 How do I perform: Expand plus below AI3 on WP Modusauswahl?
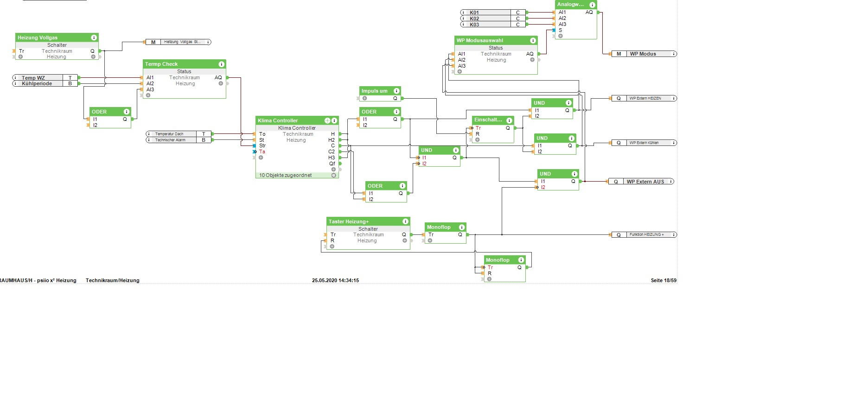pyautogui.click(x=460, y=72)
